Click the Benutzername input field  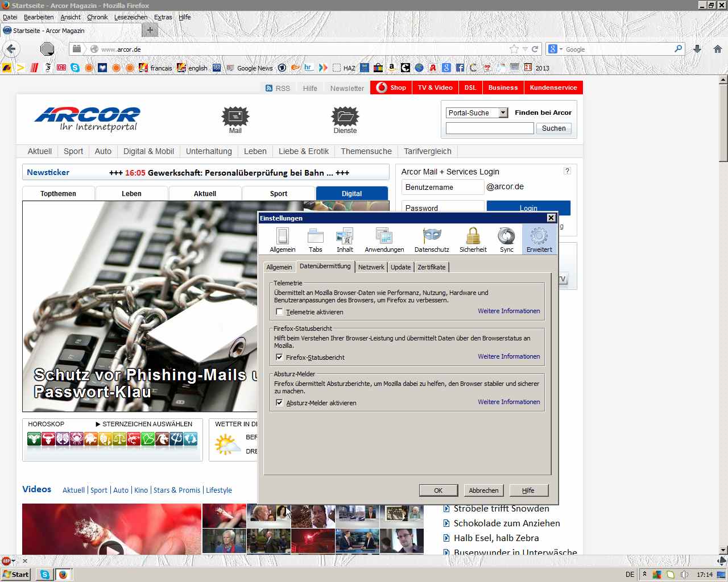(443, 187)
